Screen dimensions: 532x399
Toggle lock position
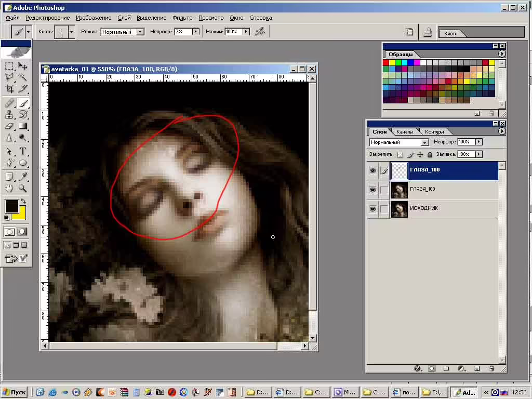[420, 155]
